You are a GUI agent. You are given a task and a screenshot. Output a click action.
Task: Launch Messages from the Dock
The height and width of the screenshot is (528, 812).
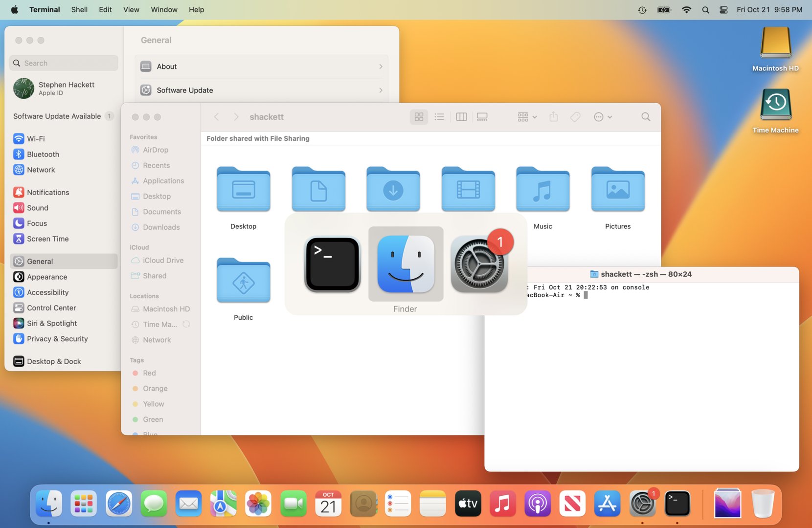pos(154,504)
